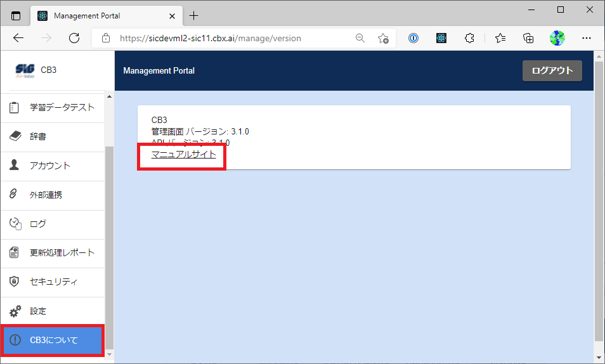Click the ログアウト button
The width and height of the screenshot is (605, 364).
(x=552, y=70)
